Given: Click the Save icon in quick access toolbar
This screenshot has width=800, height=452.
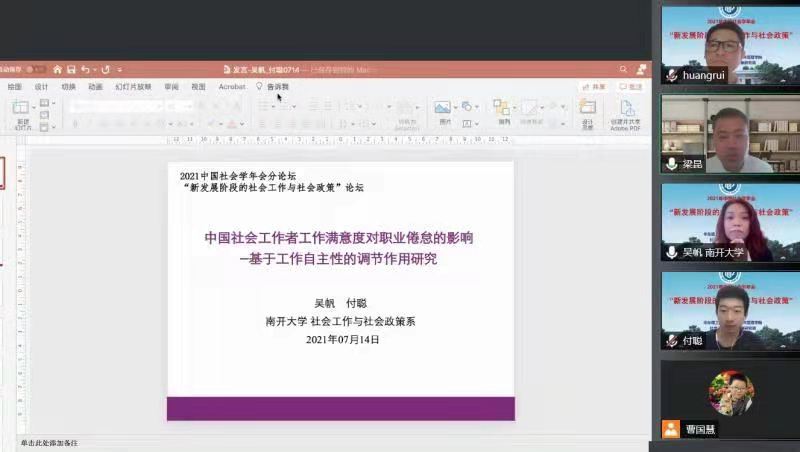Looking at the screenshot, I should [71, 69].
